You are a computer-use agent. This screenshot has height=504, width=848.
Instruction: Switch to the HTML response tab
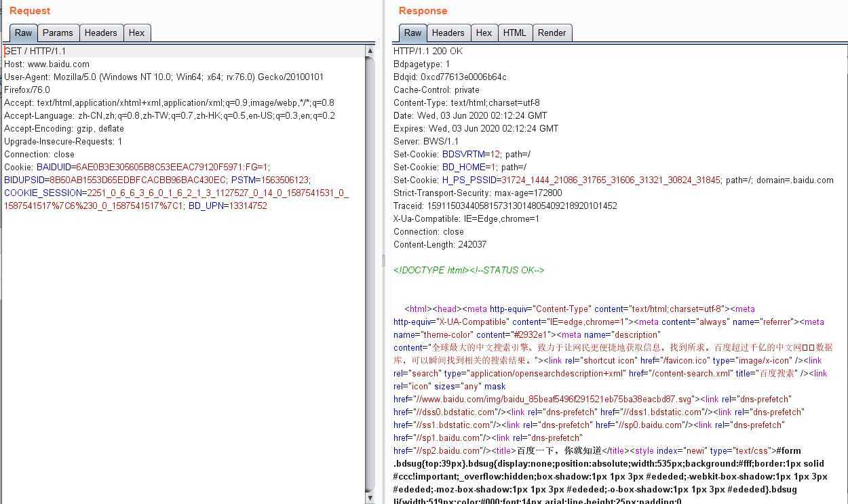coord(515,33)
